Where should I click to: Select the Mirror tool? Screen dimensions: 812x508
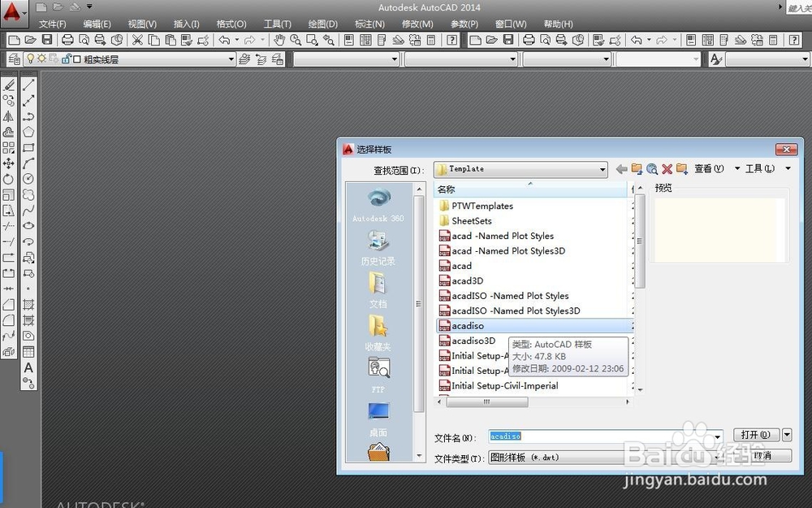[x=9, y=116]
